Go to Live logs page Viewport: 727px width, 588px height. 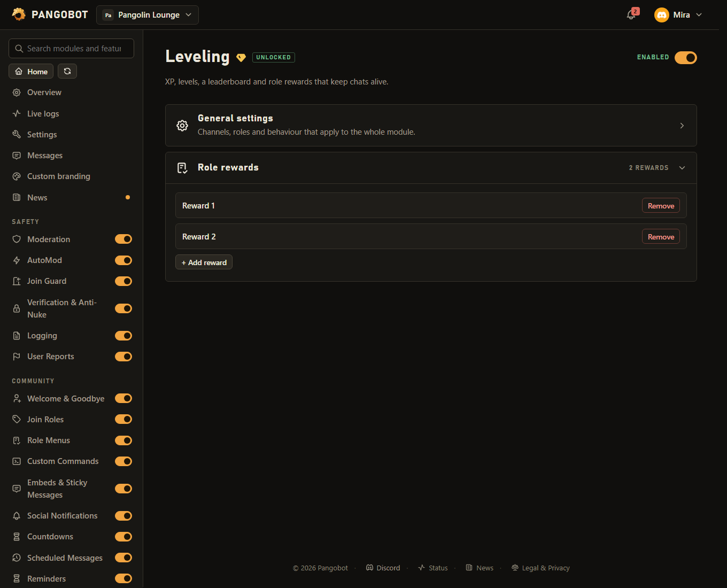[x=43, y=114]
